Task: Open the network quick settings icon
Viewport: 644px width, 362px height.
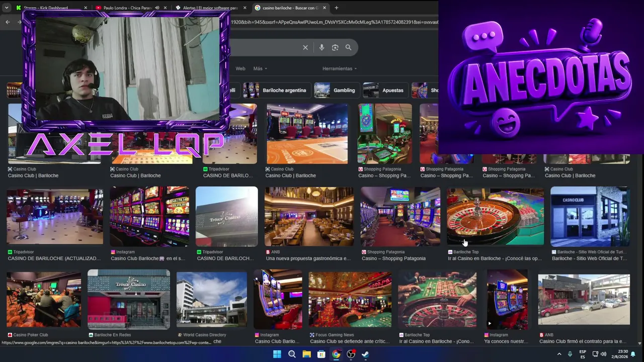Action: click(595, 354)
